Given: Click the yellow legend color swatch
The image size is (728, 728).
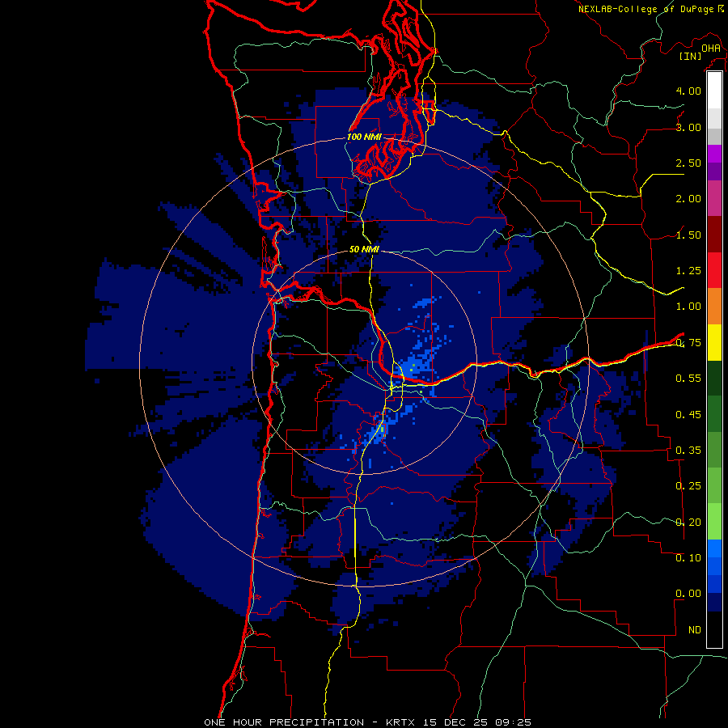Looking at the screenshot, I should [714, 342].
